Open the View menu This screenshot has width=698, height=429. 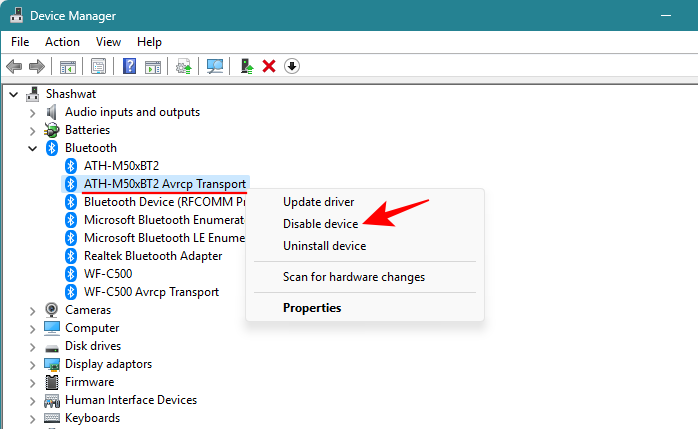tap(108, 42)
